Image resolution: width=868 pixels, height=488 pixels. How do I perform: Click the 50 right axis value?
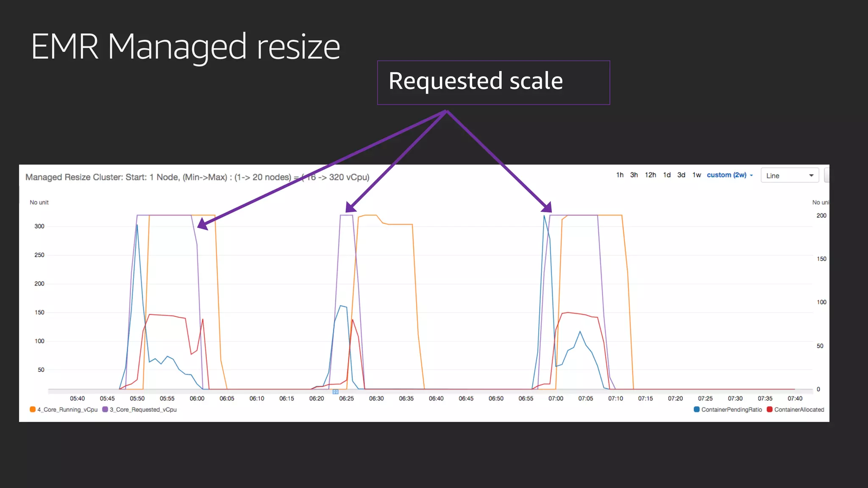820,346
